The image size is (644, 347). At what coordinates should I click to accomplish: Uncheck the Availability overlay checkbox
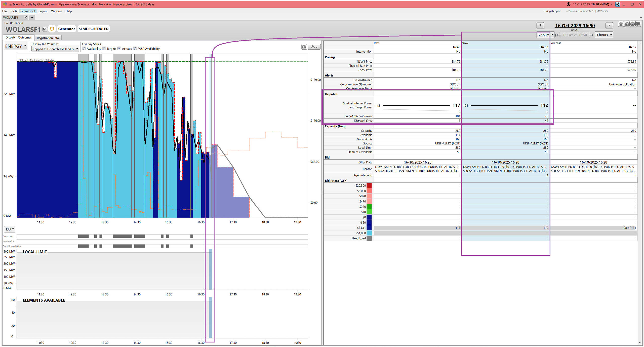pyautogui.click(x=84, y=49)
